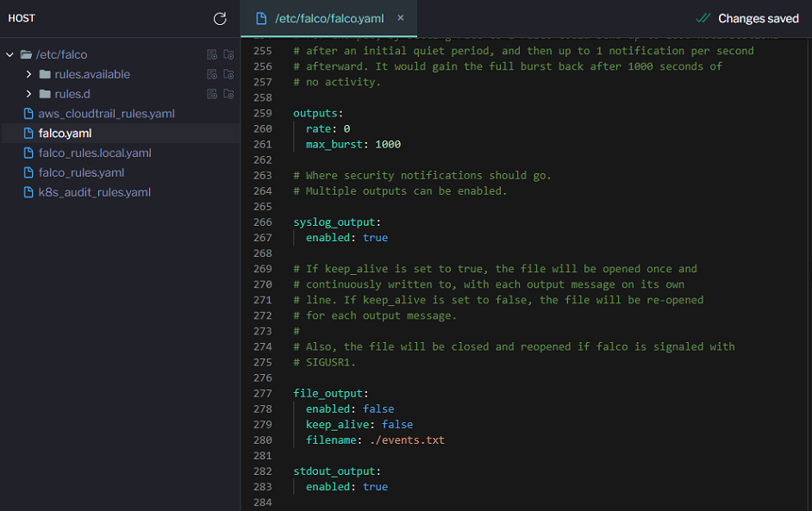Open falco.yaml in the file tree
The width and height of the screenshot is (812, 511).
coord(65,133)
